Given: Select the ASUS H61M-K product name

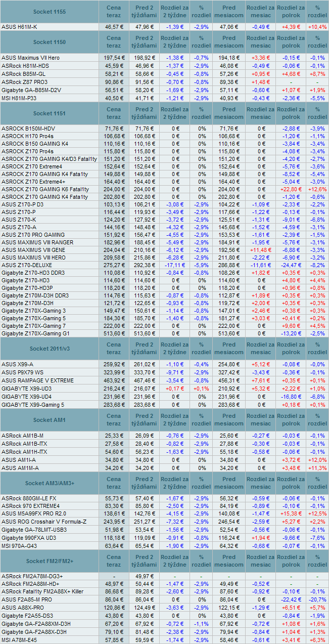Looking at the screenshot, I should 20,27.
